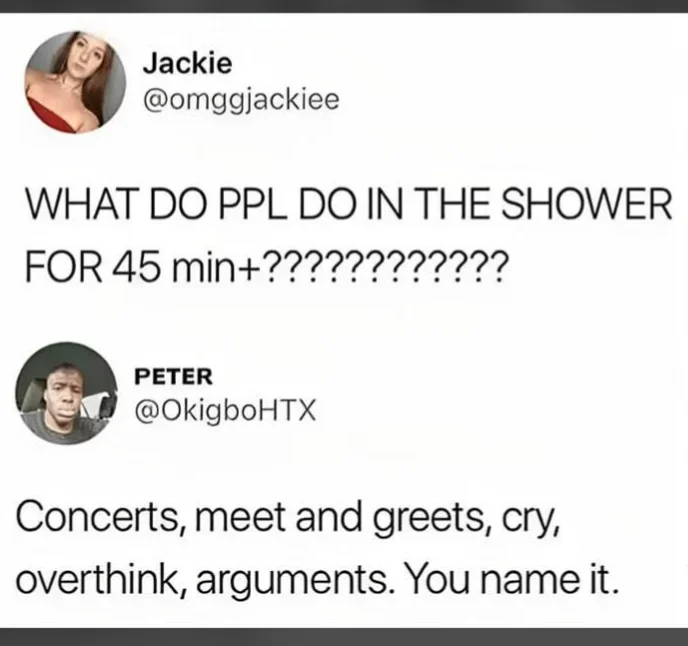Click the word Concerts in Peter's reply

tap(97, 517)
